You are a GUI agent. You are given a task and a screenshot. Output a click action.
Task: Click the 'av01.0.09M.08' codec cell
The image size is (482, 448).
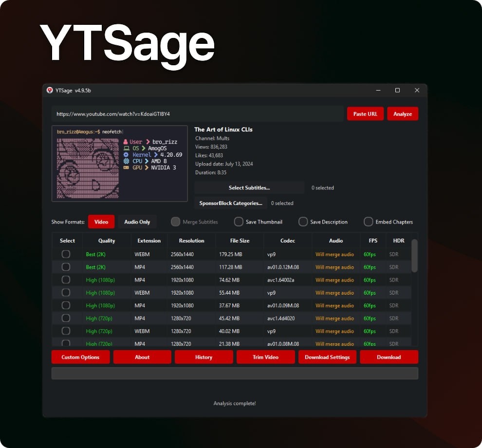click(283, 305)
